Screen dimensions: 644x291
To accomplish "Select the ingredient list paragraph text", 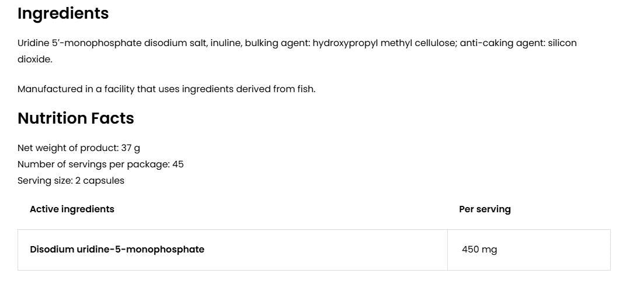I will pos(297,51).
